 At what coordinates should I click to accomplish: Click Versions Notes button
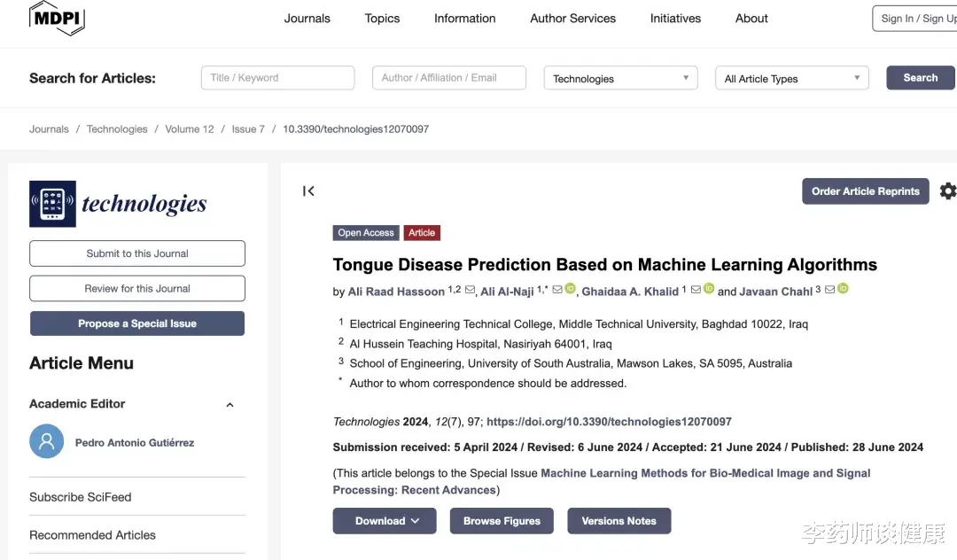pos(619,521)
